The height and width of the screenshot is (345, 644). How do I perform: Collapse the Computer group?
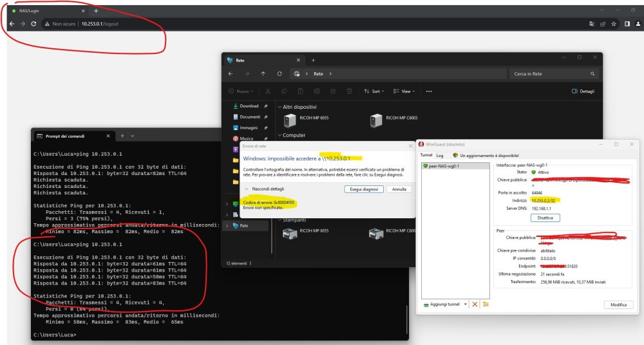click(x=279, y=135)
